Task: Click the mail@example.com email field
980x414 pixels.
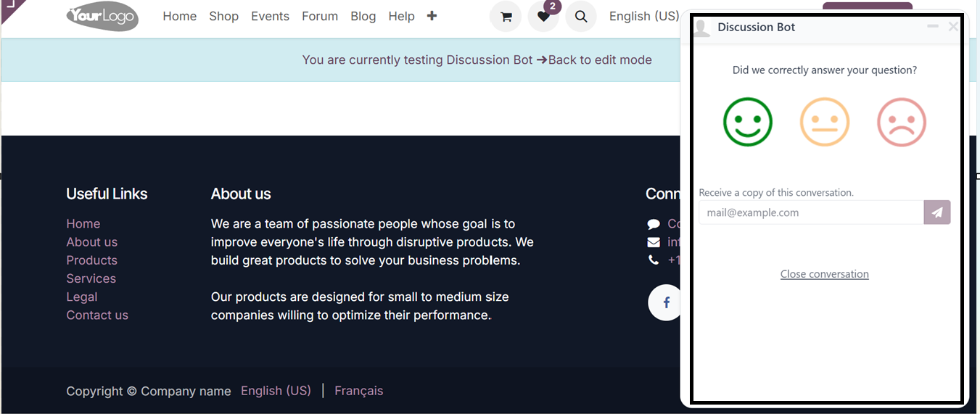Action: (x=811, y=212)
